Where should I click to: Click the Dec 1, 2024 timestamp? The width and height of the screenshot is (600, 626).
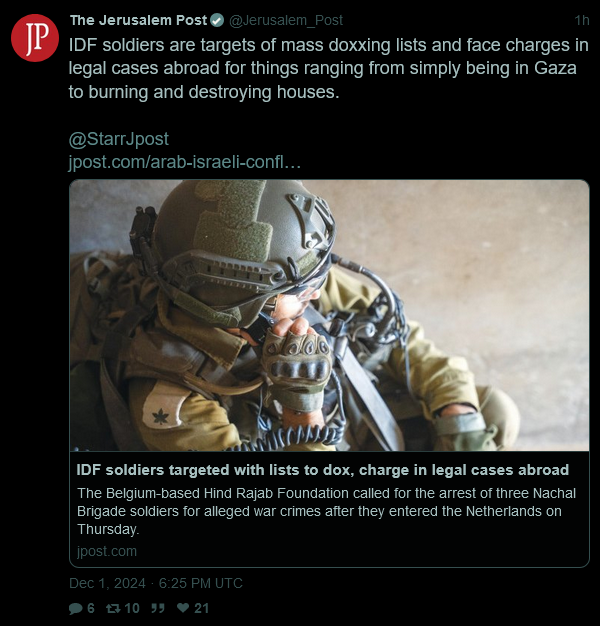(x=156, y=583)
